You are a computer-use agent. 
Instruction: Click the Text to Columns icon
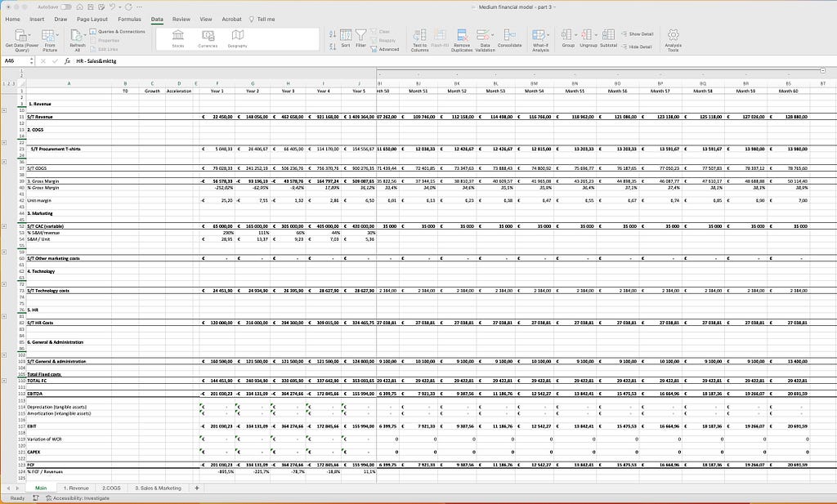[x=419, y=35]
